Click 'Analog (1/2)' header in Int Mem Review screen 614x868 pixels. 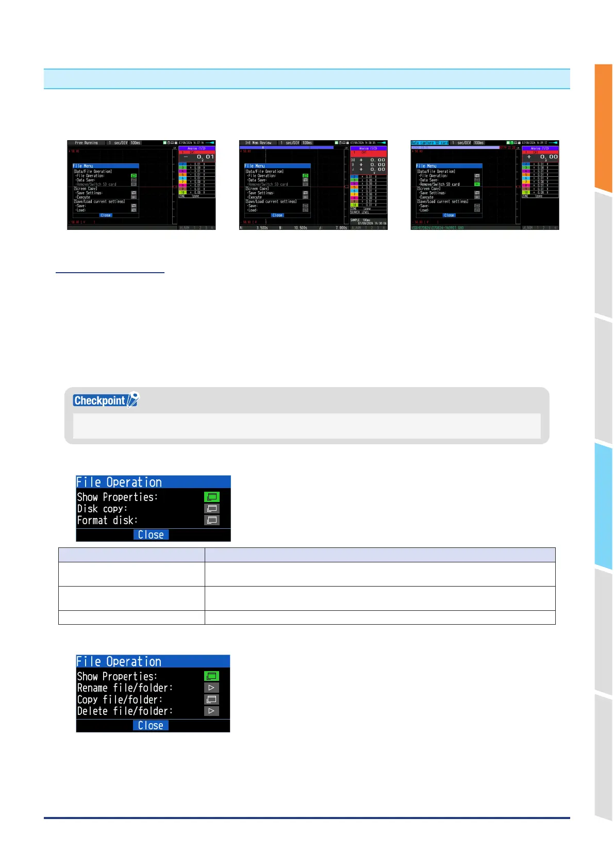[x=369, y=148]
